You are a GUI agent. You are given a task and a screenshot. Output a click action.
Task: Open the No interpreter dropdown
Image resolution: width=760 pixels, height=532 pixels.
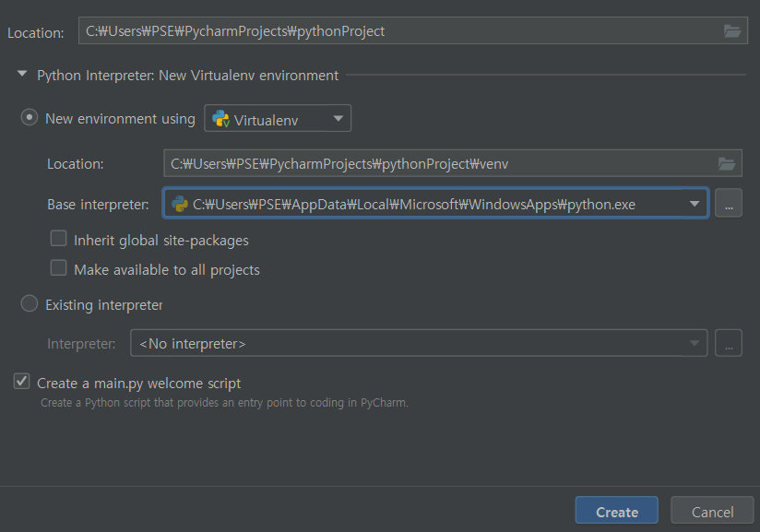tap(419, 343)
